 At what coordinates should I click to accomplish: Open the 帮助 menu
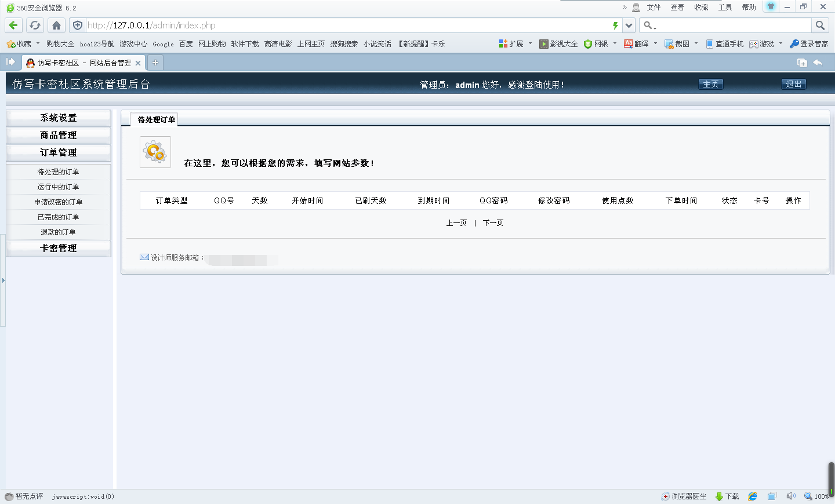[x=749, y=8]
